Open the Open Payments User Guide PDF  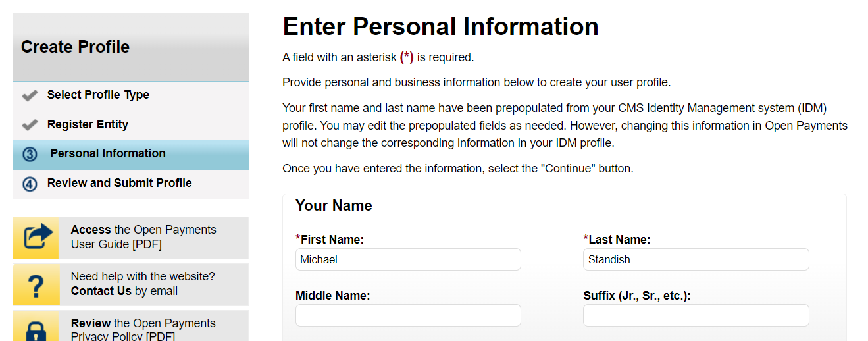143,237
